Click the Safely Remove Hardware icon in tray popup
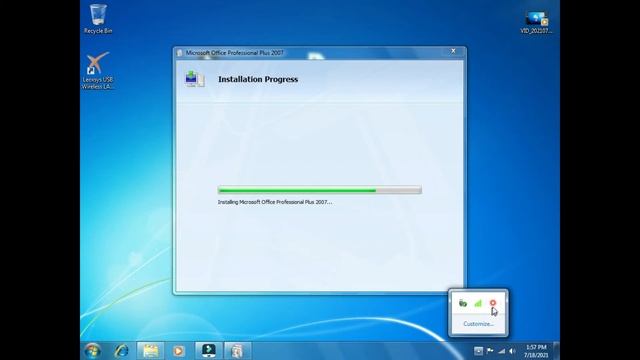The image size is (640, 360). coord(462,303)
